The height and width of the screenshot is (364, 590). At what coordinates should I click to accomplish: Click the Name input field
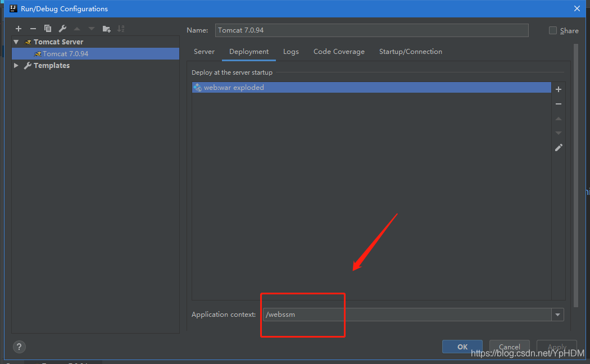[372, 30]
